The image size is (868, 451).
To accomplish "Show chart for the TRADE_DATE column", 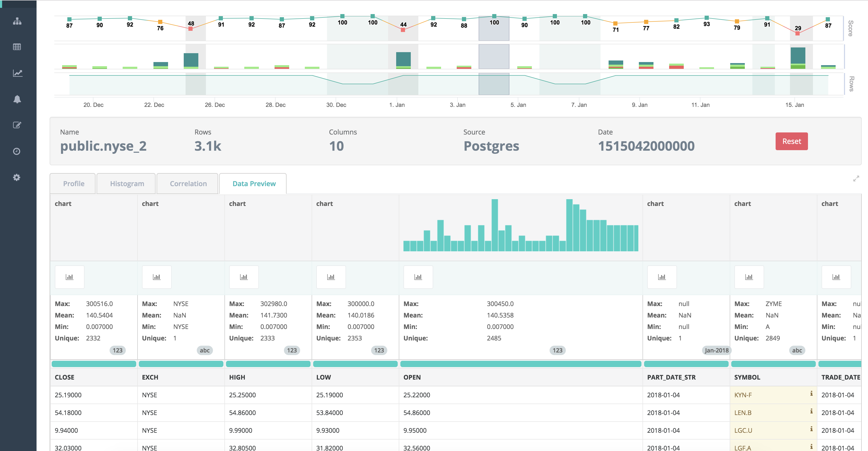I will coord(836,277).
